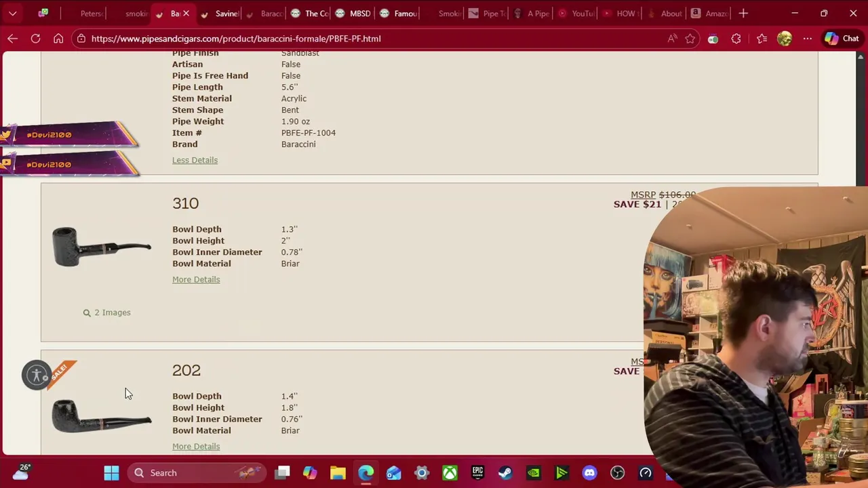
Task: Open OBS Studio from the taskbar
Action: pyautogui.click(x=617, y=472)
